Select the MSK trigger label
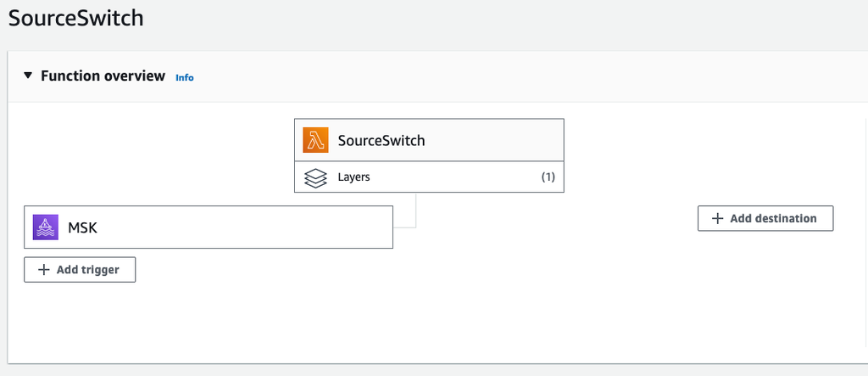This screenshot has width=868, height=376. (82, 227)
